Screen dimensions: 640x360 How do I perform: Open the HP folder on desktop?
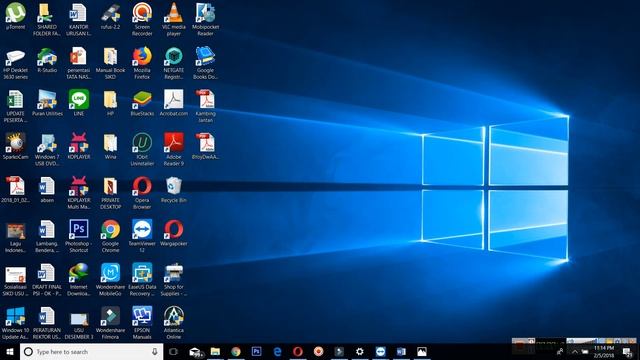click(110, 104)
